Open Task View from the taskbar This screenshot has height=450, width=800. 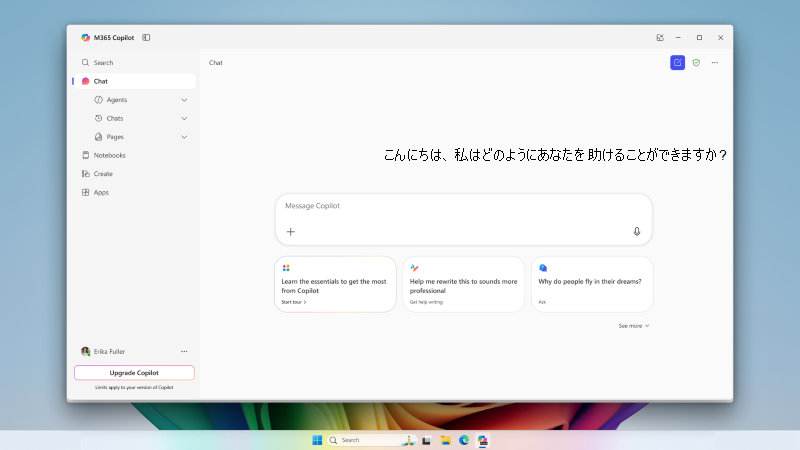coord(427,440)
